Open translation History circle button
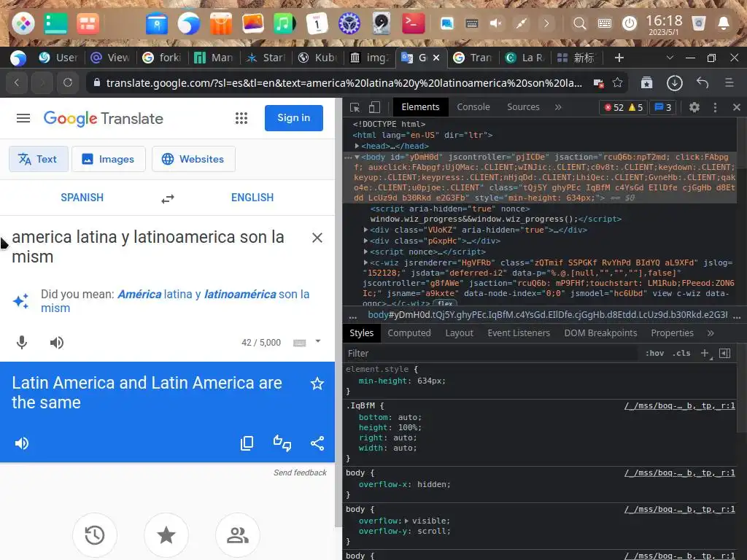 click(95, 534)
